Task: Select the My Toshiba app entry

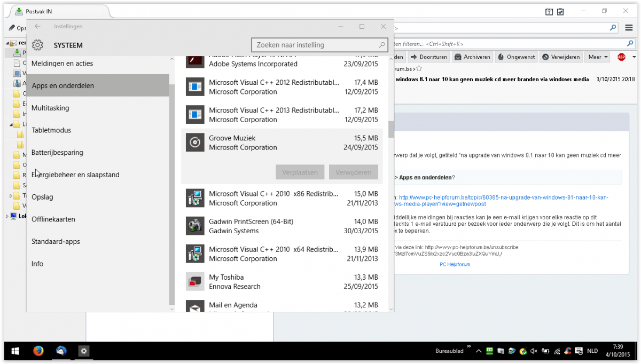Action: [282, 281]
